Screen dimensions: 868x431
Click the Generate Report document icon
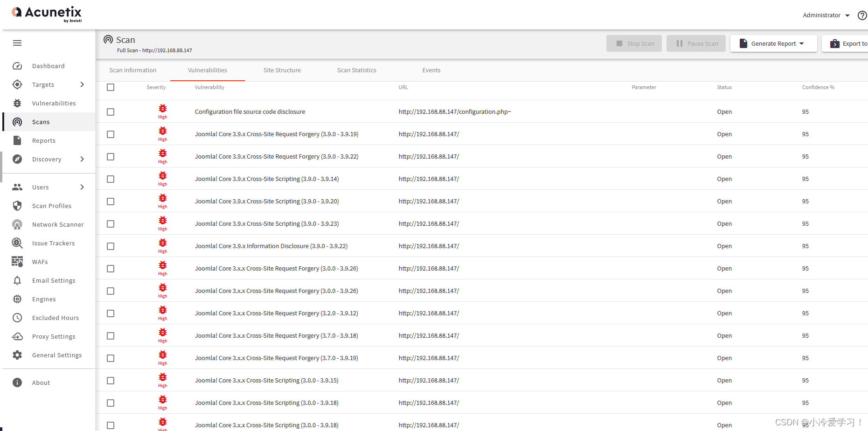coord(743,43)
